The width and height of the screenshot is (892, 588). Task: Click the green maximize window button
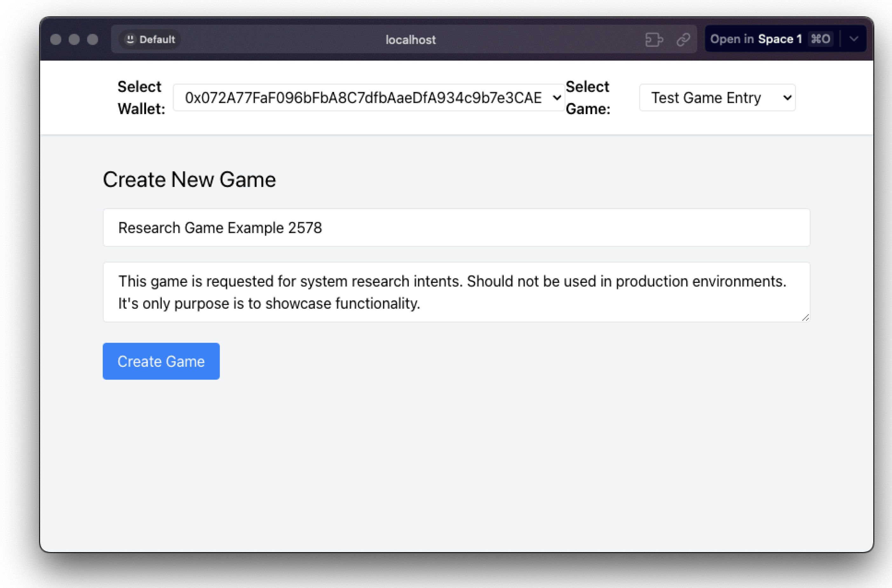tap(92, 39)
